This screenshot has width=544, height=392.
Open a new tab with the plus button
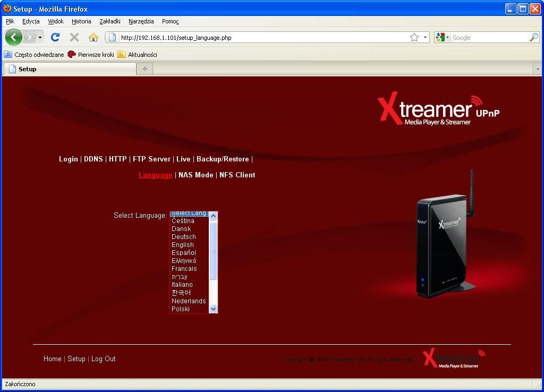click(x=145, y=69)
